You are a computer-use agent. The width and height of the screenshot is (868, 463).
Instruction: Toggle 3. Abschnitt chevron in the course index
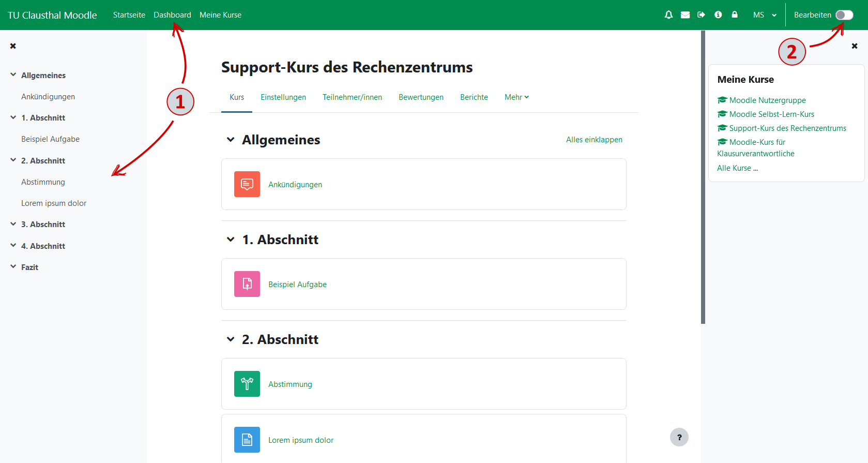13,224
